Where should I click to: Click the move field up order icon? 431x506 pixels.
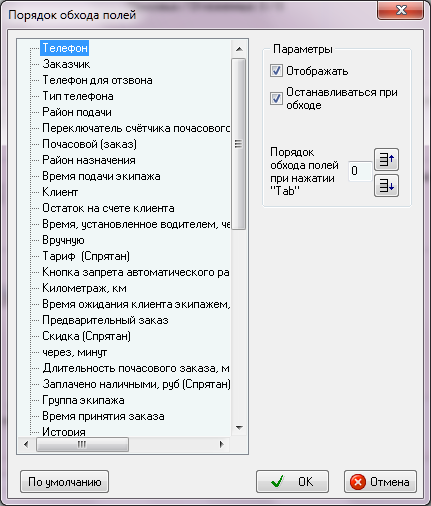tap(386, 160)
